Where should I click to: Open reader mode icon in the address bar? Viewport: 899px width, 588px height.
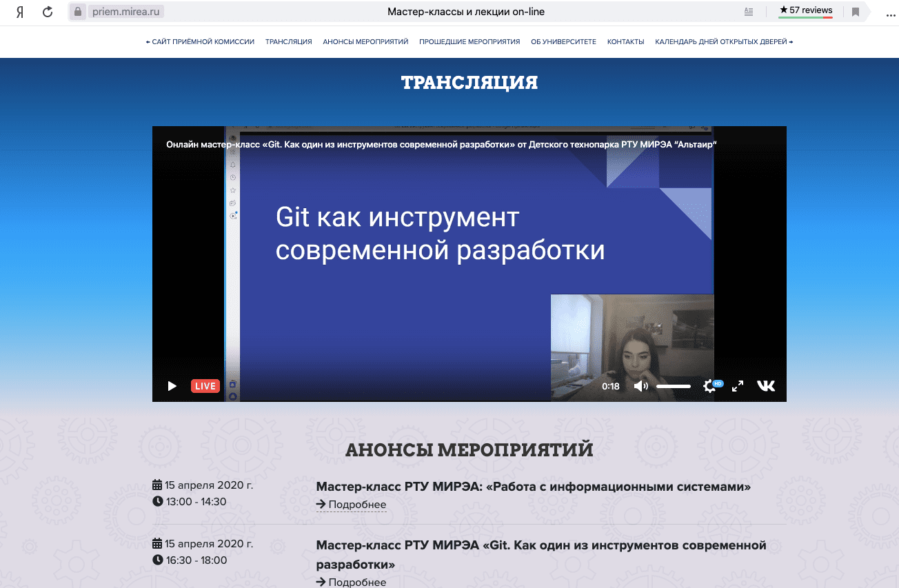[749, 12]
